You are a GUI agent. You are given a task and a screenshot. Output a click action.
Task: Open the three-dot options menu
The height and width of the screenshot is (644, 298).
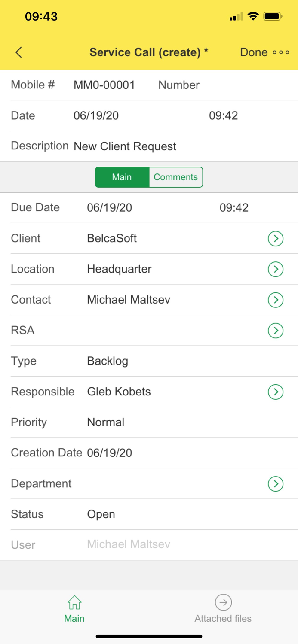click(x=282, y=52)
